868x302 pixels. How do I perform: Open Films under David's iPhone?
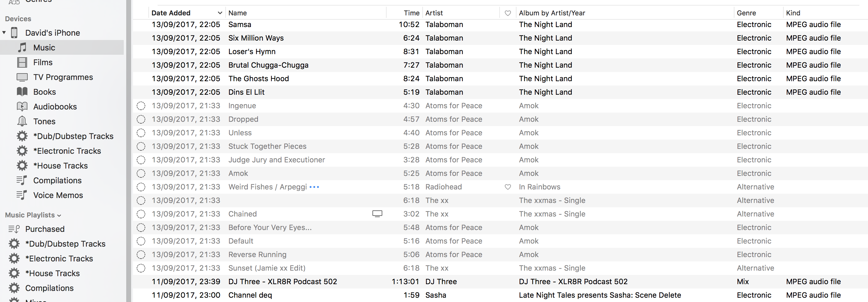click(x=43, y=62)
